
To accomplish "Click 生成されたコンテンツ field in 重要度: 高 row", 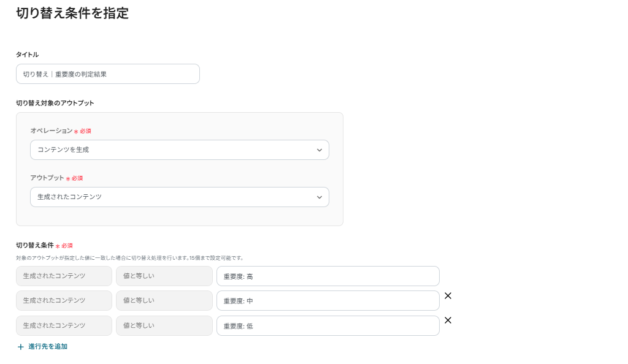I will click(x=64, y=276).
